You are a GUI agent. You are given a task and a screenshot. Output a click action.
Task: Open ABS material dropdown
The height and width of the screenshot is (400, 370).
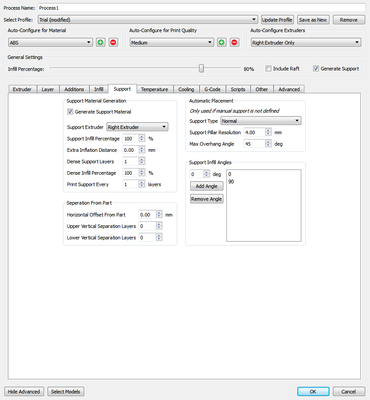pyautogui.click(x=50, y=43)
